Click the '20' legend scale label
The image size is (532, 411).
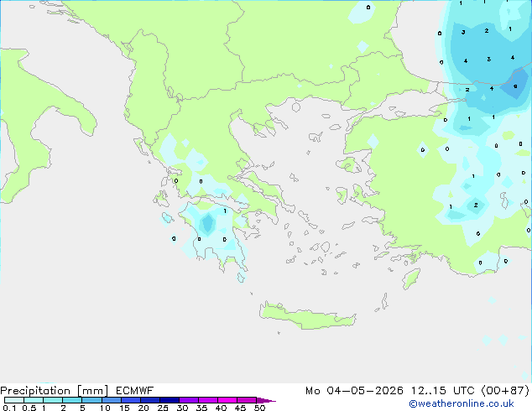[x=143, y=408]
